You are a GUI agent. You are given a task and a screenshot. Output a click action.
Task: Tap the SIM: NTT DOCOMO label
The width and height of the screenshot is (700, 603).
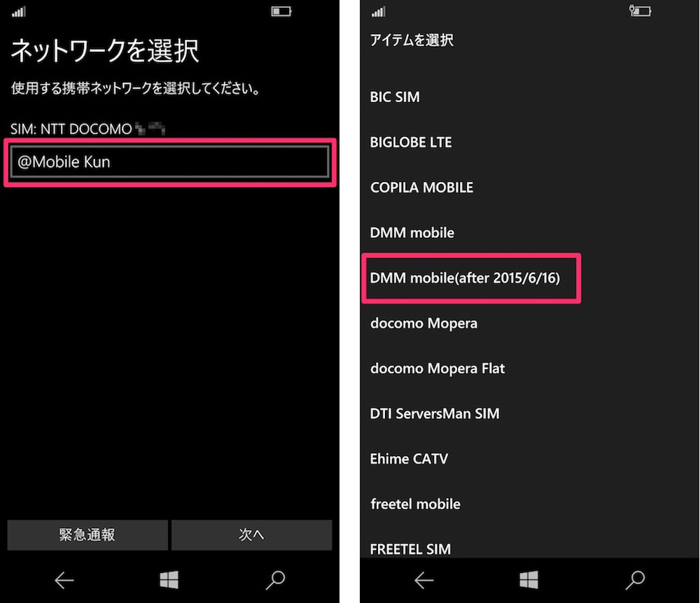tap(71, 129)
